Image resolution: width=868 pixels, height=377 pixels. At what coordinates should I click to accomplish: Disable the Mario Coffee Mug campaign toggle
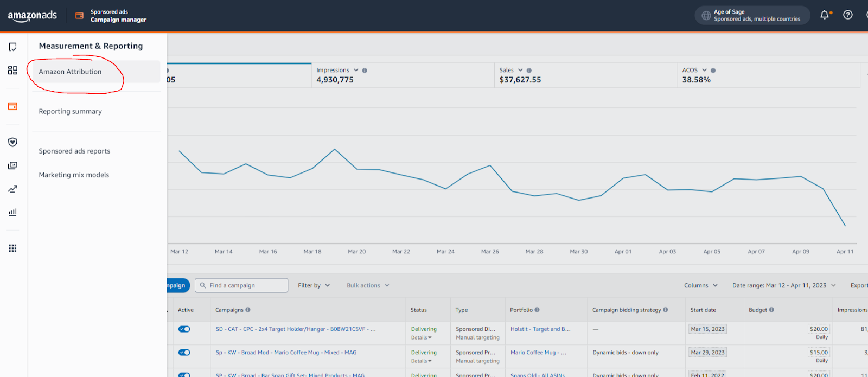(184, 353)
